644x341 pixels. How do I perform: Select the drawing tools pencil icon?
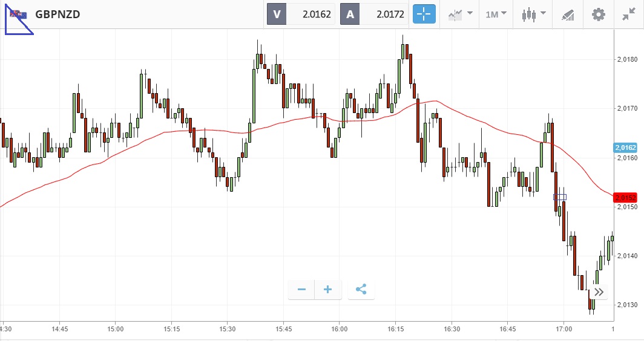tap(567, 15)
